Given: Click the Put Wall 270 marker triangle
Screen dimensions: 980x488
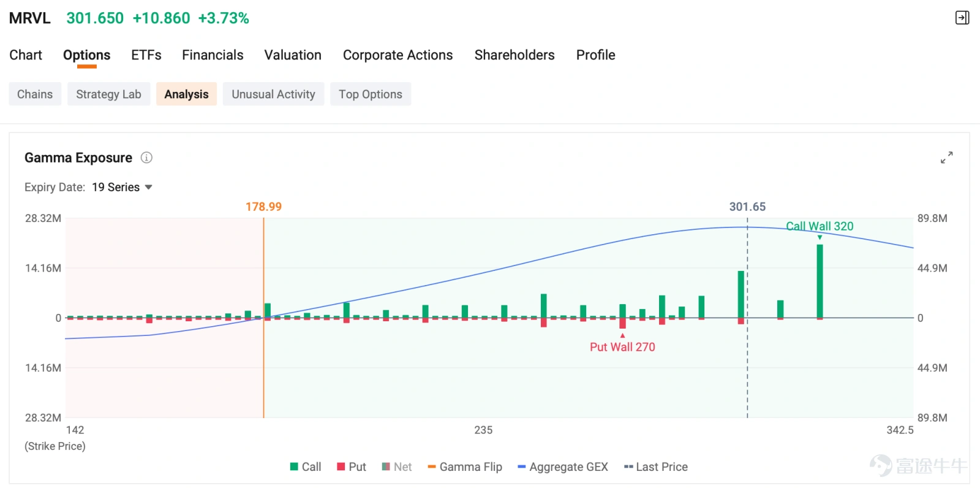Looking at the screenshot, I should coord(622,335).
